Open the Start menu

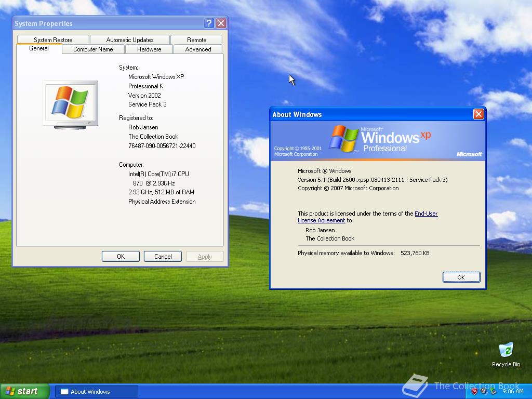pos(24,391)
